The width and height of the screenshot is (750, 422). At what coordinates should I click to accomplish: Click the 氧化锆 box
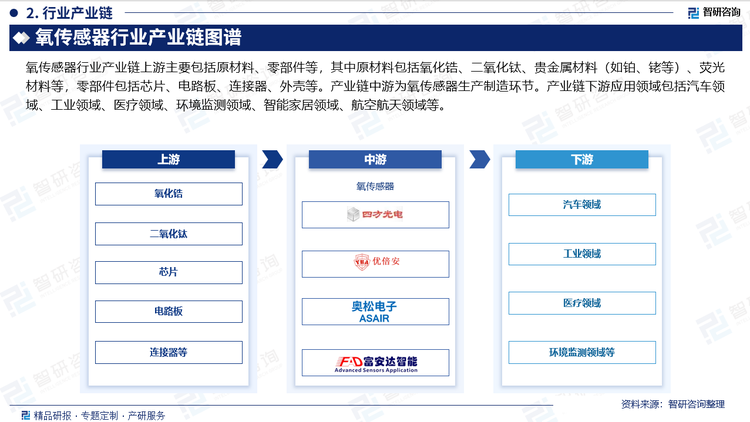[169, 194]
